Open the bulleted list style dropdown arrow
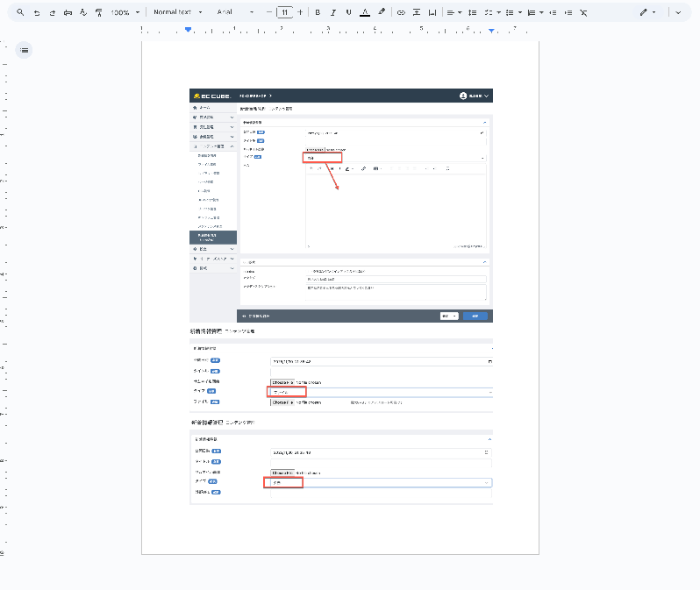The width and height of the screenshot is (700, 590). tap(520, 12)
